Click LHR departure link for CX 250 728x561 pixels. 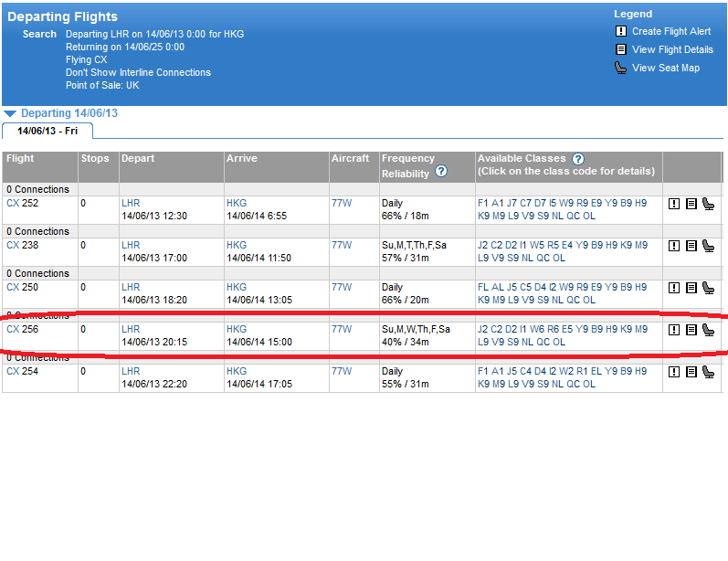pos(131,287)
